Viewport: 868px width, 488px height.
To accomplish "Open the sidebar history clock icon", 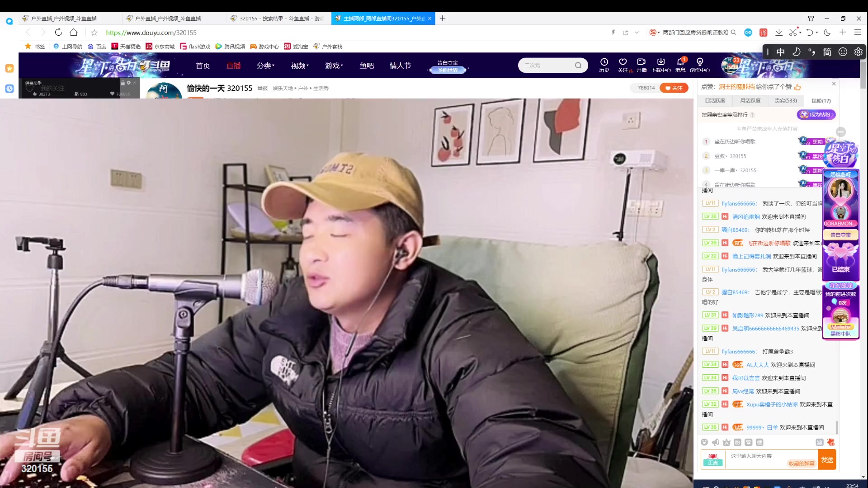I will click(x=9, y=89).
